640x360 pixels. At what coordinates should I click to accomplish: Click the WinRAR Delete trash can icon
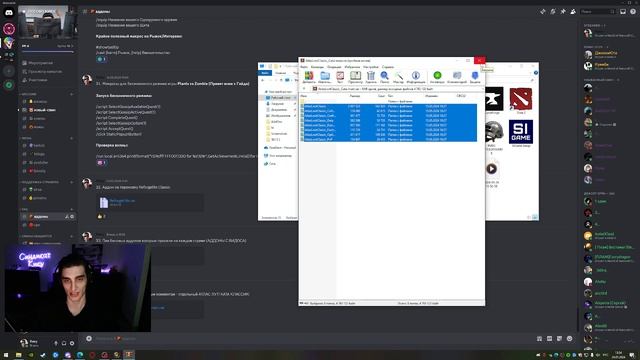[371, 76]
